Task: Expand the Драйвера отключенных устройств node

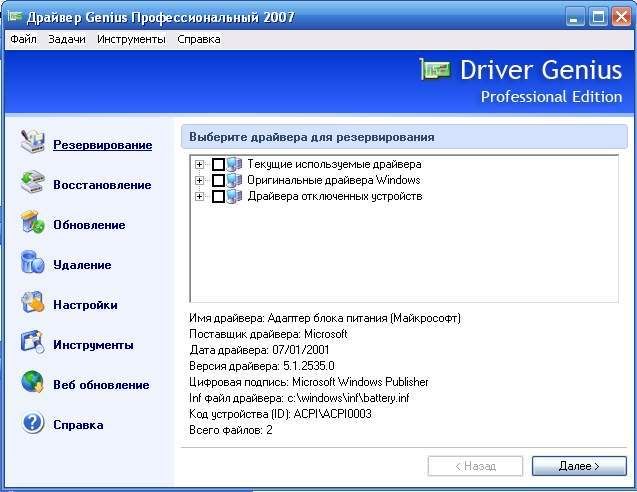Action: click(200, 197)
